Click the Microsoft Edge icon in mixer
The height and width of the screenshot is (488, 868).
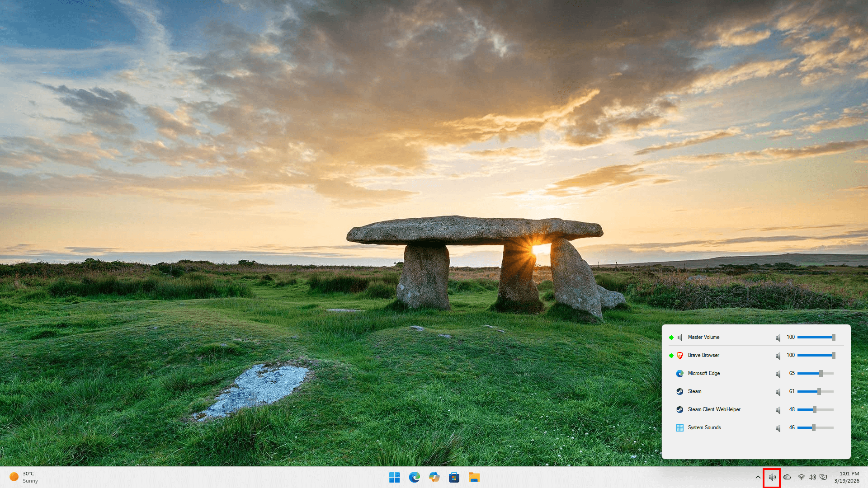pyautogui.click(x=679, y=374)
